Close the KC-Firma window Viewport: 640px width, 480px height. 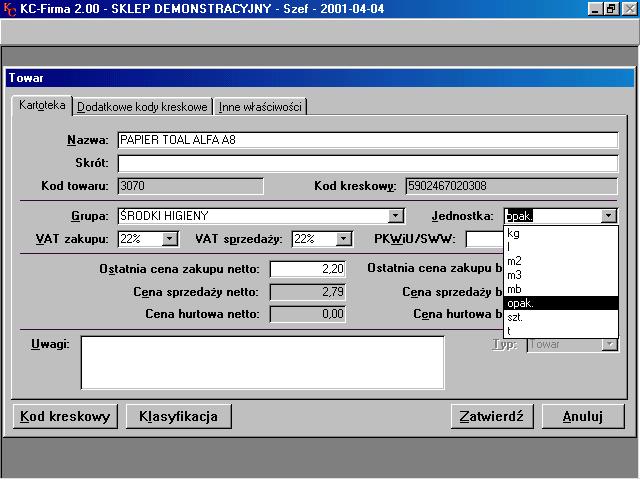coord(629,9)
